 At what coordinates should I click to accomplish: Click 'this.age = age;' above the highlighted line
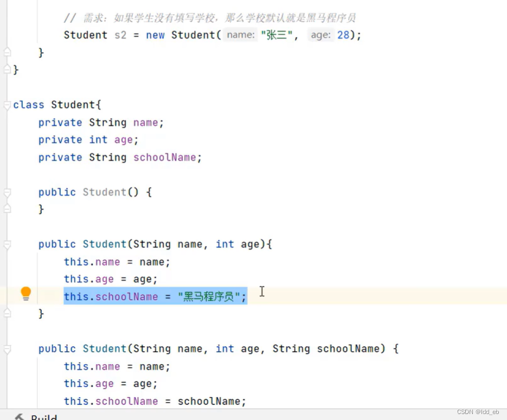[x=111, y=279]
